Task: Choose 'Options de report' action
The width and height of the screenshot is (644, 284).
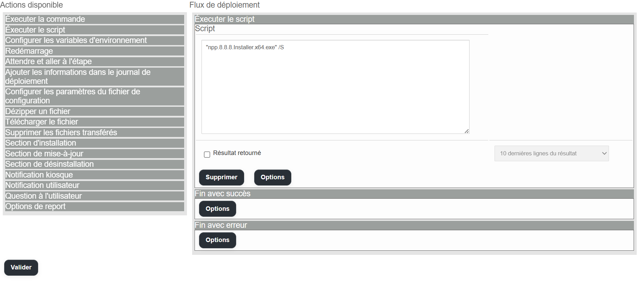Action: 94,207
